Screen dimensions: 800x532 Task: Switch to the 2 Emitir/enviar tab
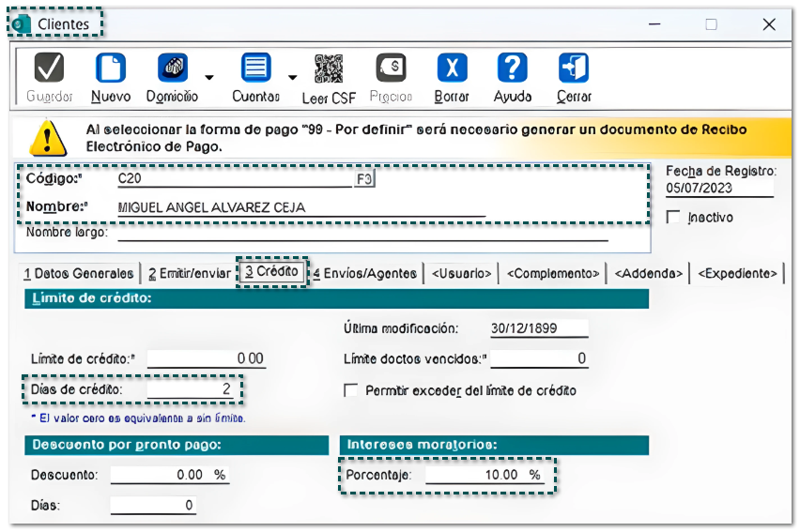click(x=190, y=273)
